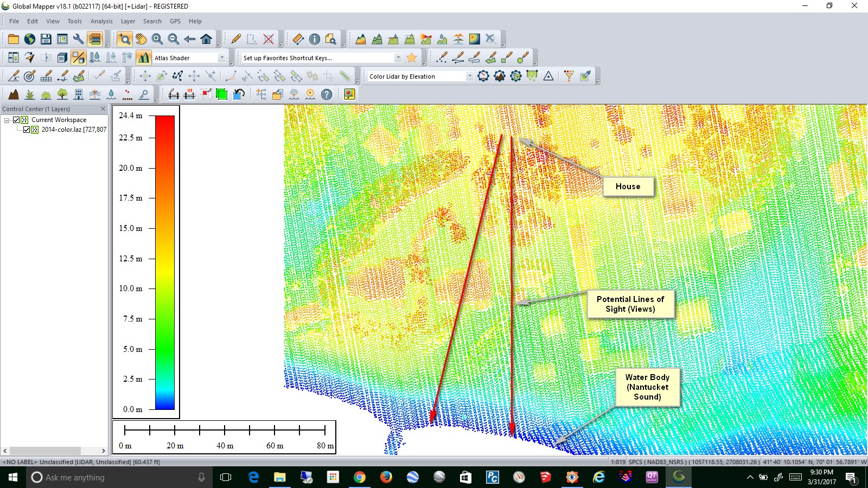868x488 pixels.
Task: Select the Lidar building classification icon
Action: 79,94
